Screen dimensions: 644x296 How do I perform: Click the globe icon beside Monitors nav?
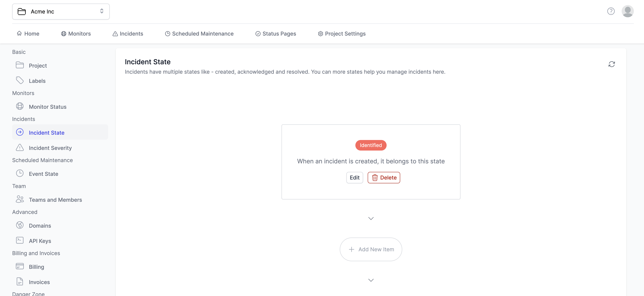click(x=64, y=34)
